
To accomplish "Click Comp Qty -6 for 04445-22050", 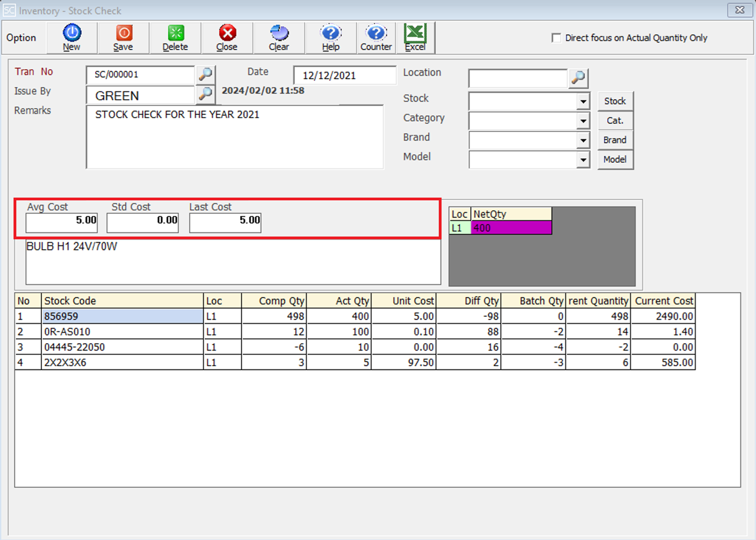I will click(274, 347).
